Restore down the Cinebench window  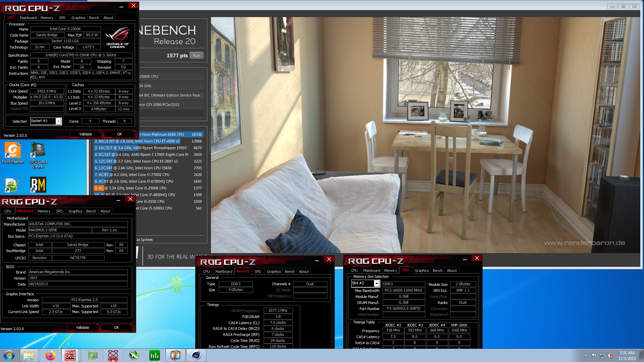(623, 6)
